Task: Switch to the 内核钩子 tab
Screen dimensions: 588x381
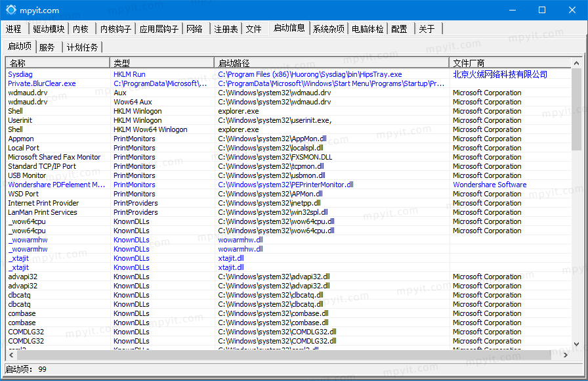Action: 115,29
